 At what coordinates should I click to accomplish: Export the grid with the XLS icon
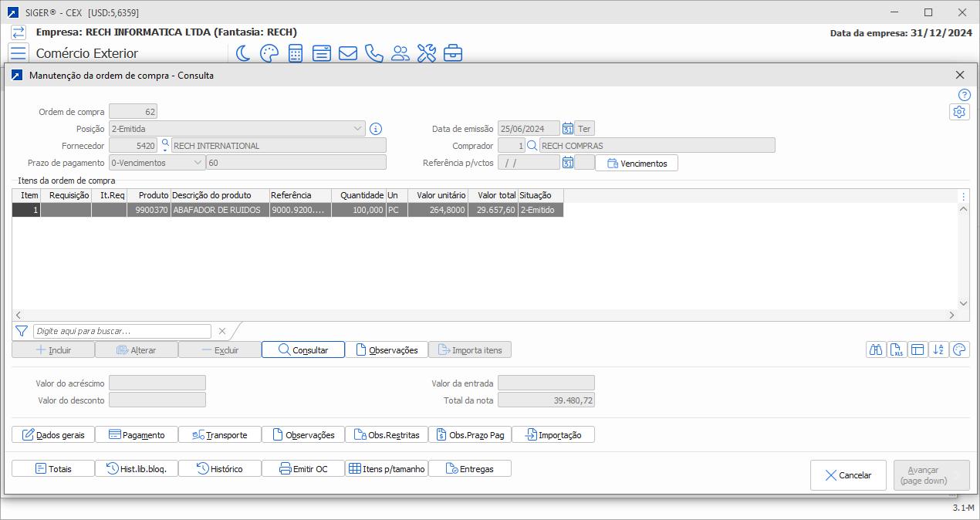pos(897,349)
